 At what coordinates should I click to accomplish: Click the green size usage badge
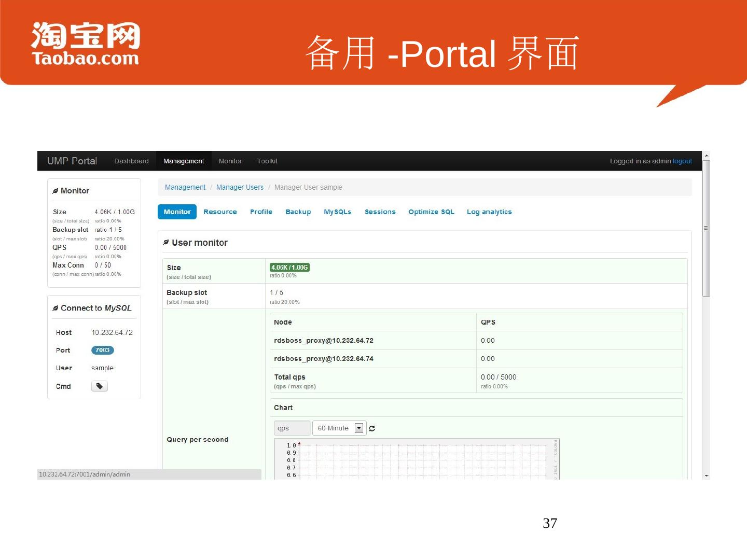pos(289,268)
